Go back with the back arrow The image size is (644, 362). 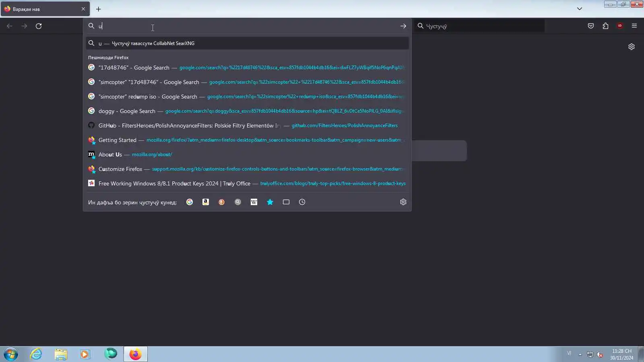(x=10, y=26)
